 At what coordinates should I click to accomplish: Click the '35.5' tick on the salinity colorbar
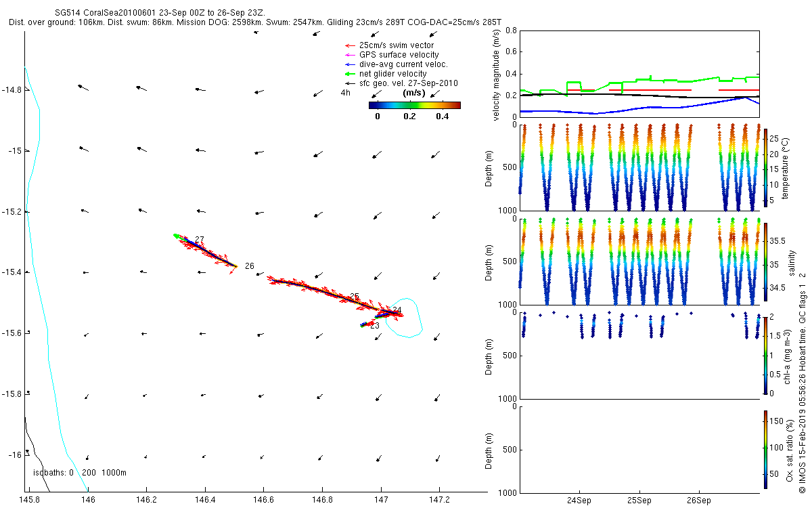pos(779,241)
